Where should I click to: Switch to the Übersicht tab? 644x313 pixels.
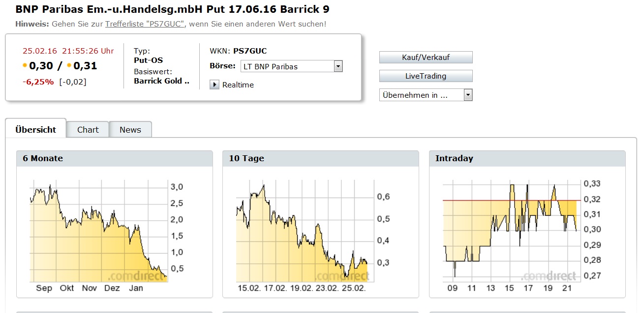35,130
